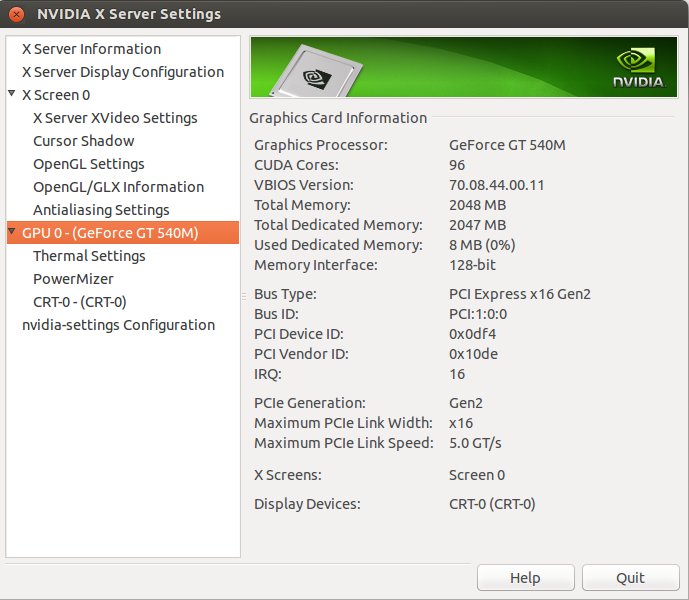Click the IRQ value 16

457,374
